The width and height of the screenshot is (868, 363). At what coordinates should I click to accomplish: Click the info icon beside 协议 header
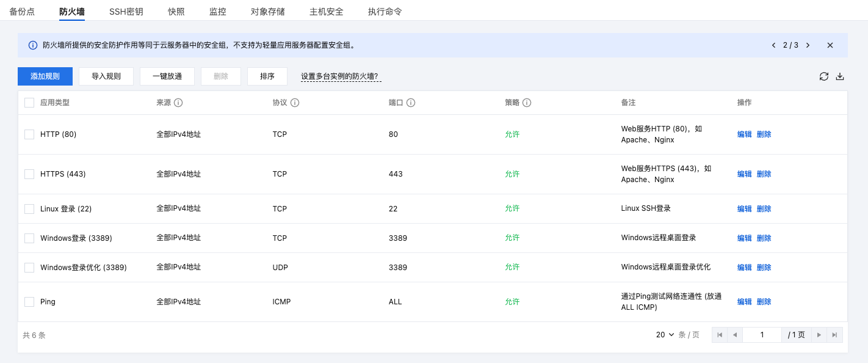[295, 103]
